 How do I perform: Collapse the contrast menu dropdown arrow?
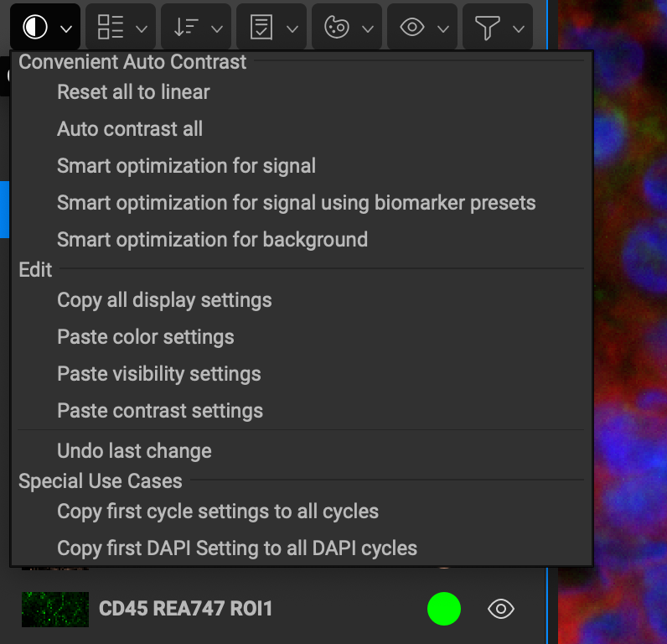[66, 29]
